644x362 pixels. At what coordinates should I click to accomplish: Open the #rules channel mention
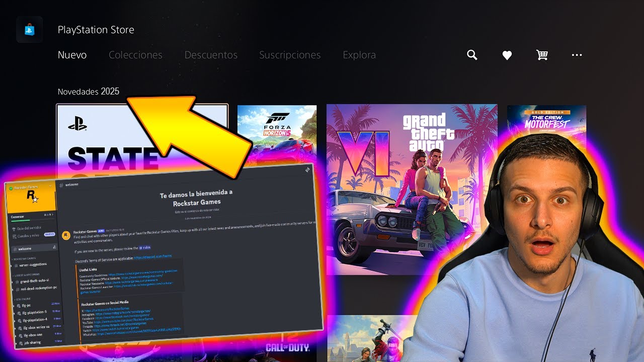coord(145,247)
